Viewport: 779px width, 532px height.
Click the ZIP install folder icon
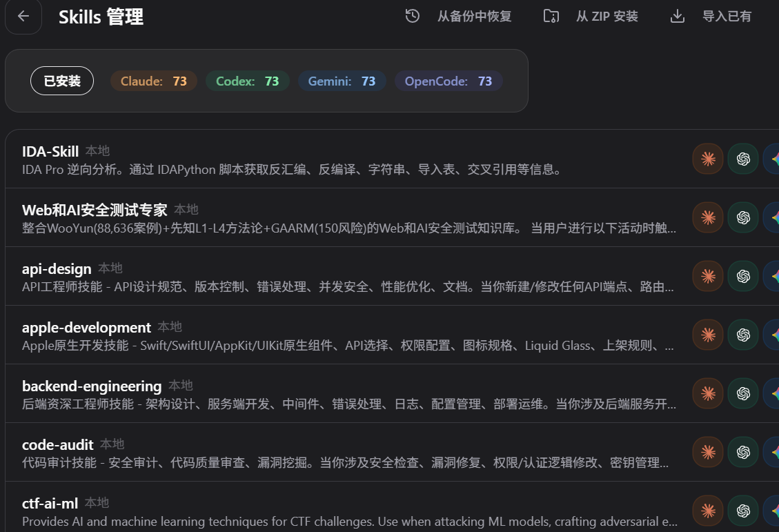click(x=551, y=17)
